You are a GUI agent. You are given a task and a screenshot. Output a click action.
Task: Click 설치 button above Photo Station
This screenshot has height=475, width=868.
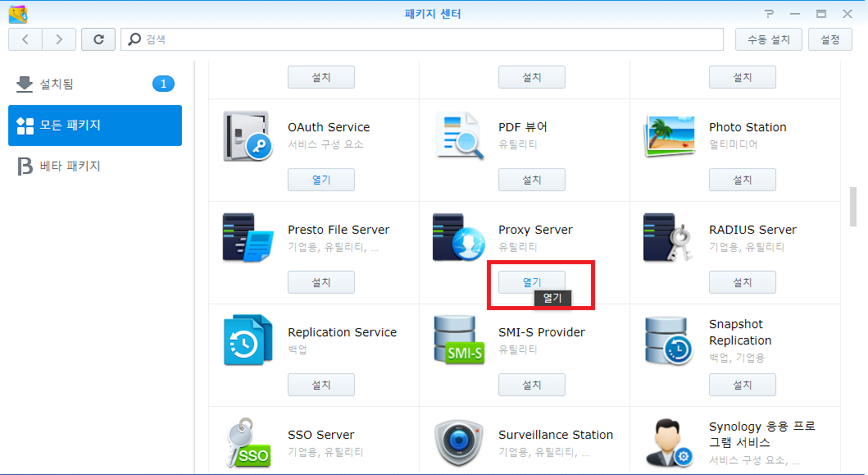tap(743, 77)
